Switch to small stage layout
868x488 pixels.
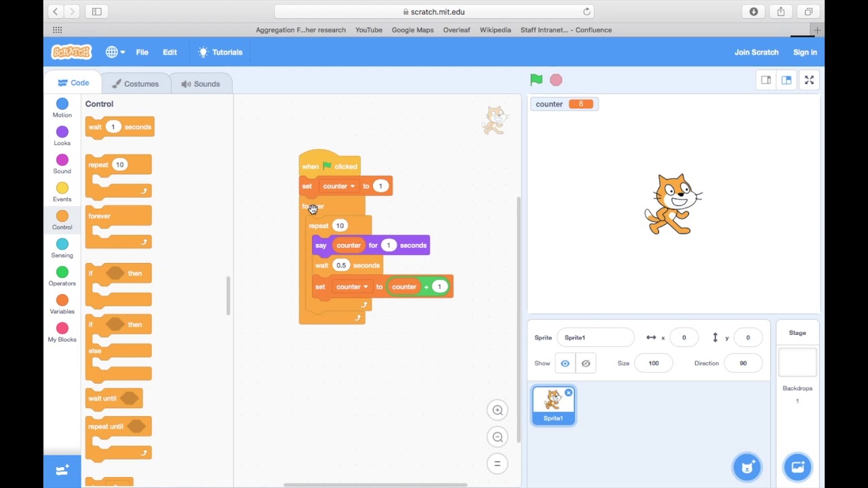point(766,80)
